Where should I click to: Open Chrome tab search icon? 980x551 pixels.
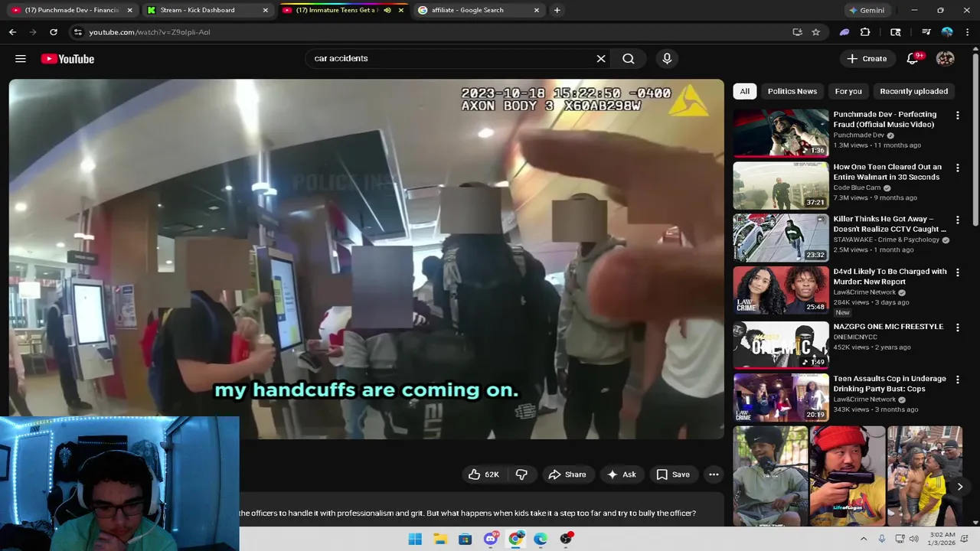click(x=896, y=32)
